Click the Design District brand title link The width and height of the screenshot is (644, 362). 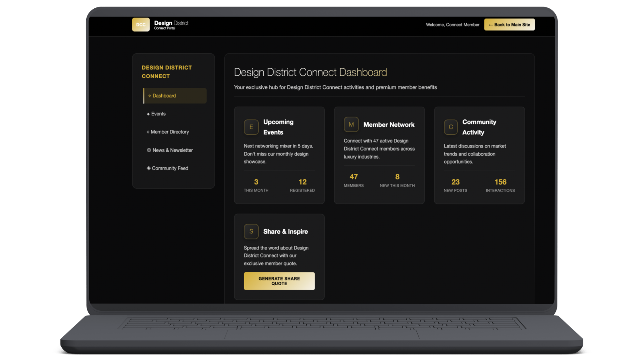pos(171,23)
